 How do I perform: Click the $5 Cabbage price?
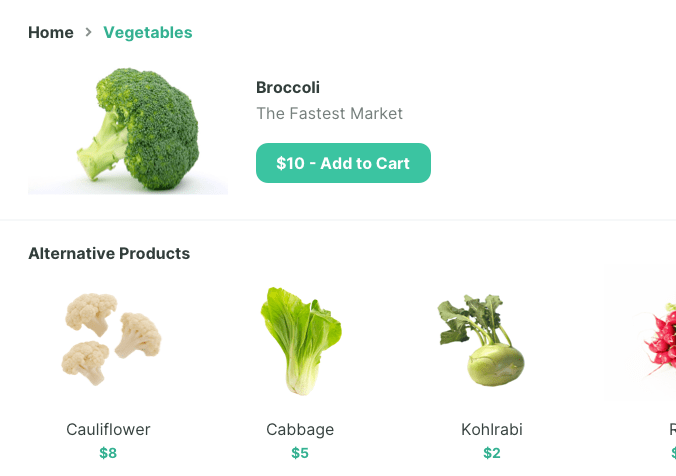(x=300, y=453)
